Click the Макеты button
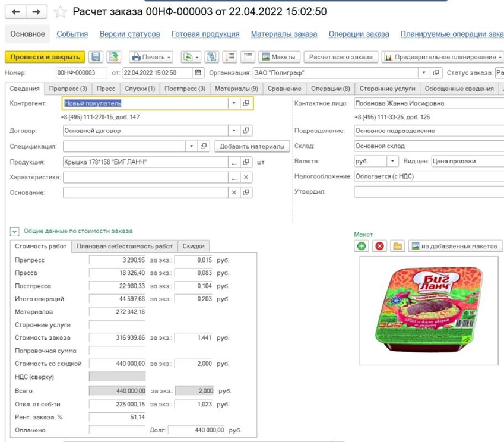Image resolution: width=504 pixels, height=442 pixels. (x=280, y=57)
